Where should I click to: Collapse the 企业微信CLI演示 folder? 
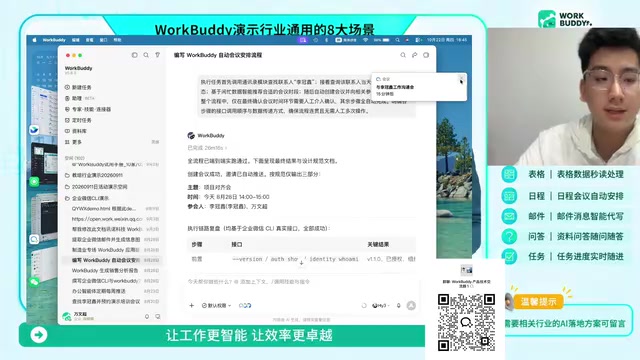[x=90, y=198]
